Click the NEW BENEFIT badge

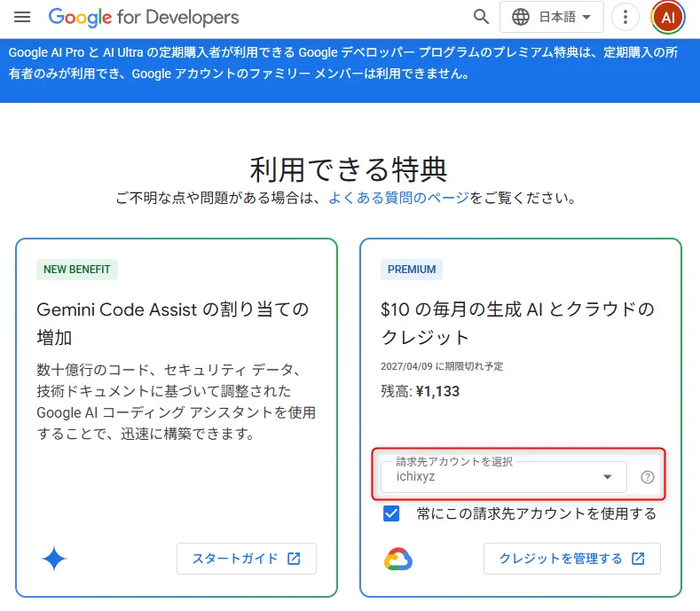click(x=77, y=270)
